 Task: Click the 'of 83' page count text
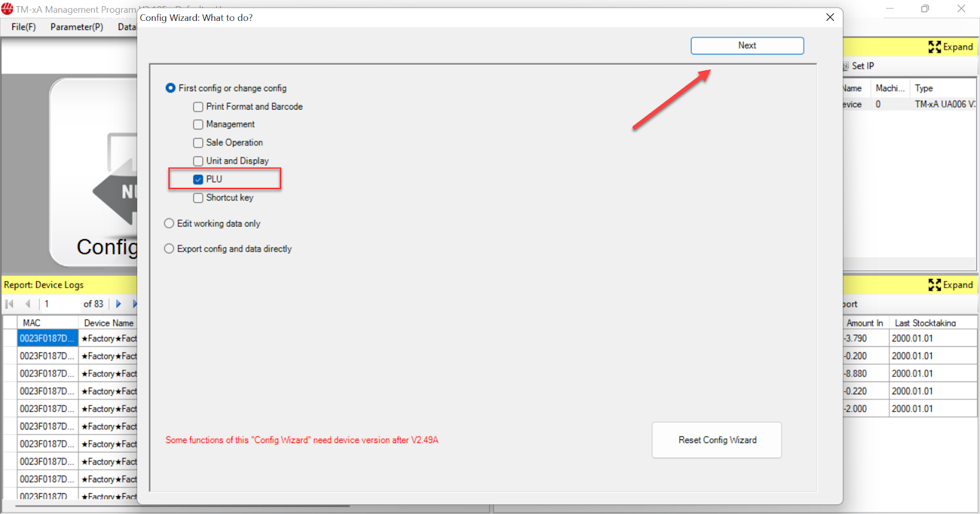tap(93, 304)
